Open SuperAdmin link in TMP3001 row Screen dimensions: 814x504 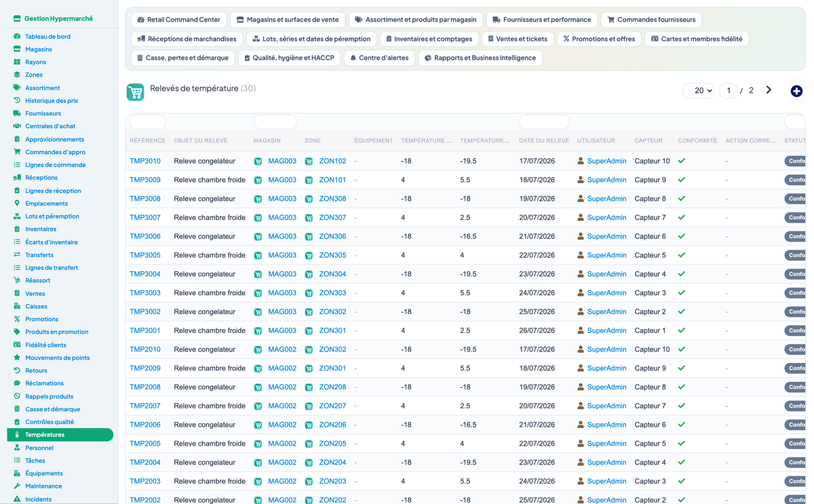[606, 331]
